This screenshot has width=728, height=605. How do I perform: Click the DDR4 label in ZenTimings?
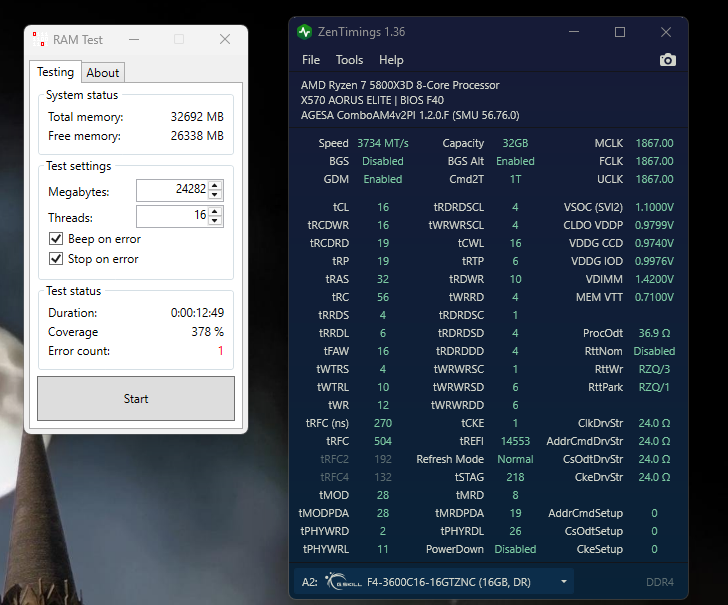click(660, 582)
